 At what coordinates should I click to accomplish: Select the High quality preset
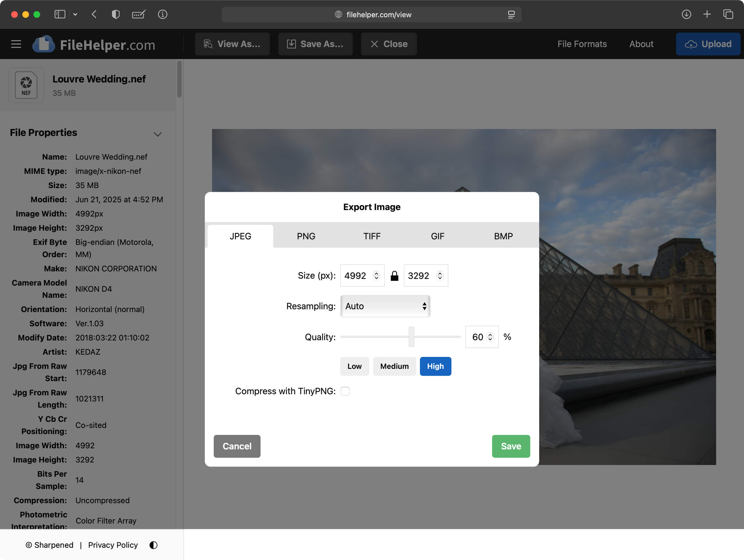[x=435, y=366]
